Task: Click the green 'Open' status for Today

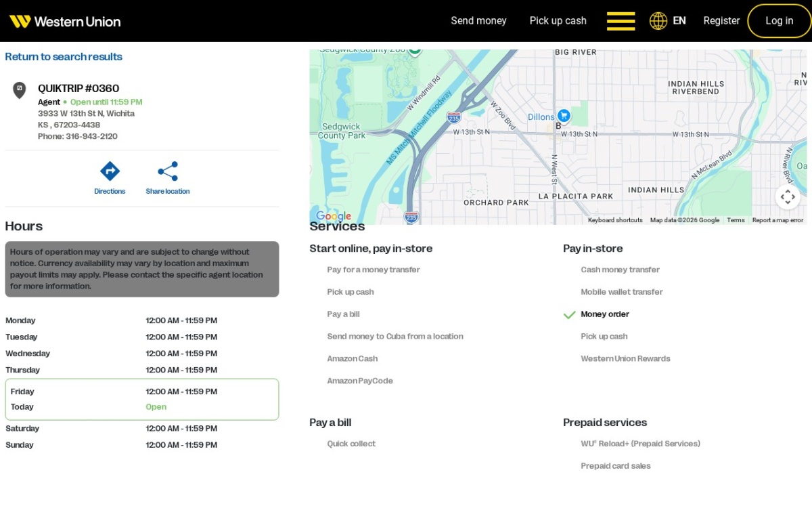Action: pyautogui.click(x=156, y=407)
